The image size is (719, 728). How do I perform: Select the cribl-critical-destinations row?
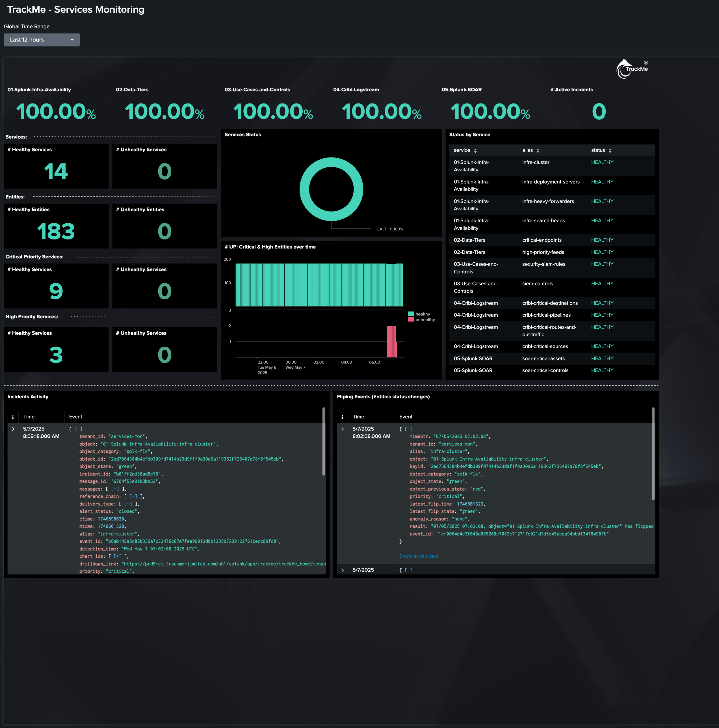point(552,303)
